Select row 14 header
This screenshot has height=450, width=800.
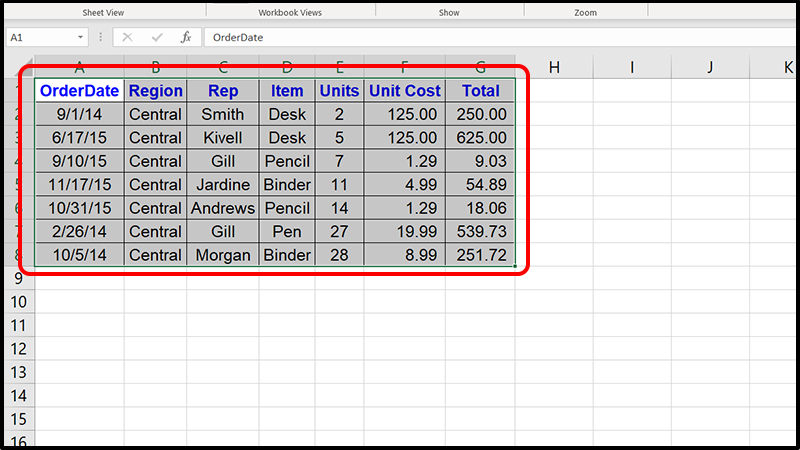[19, 395]
